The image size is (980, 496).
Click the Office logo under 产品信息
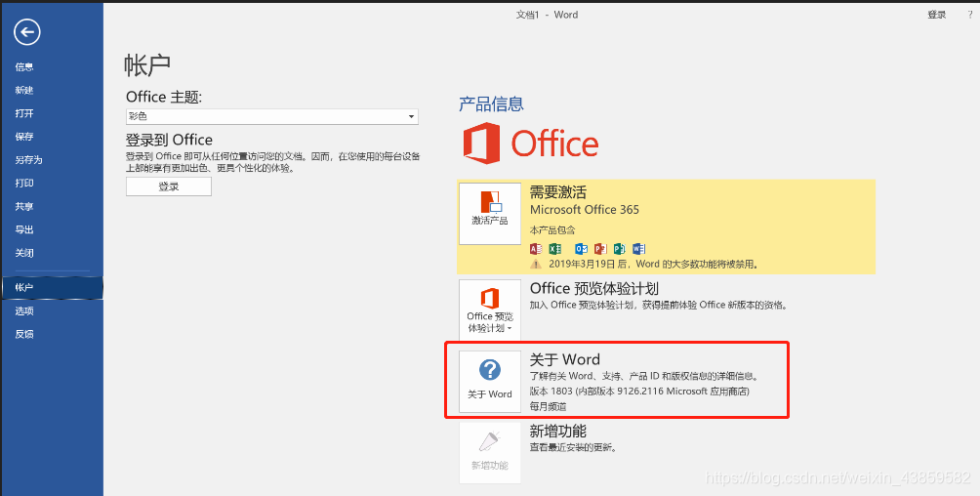[x=531, y=144]
